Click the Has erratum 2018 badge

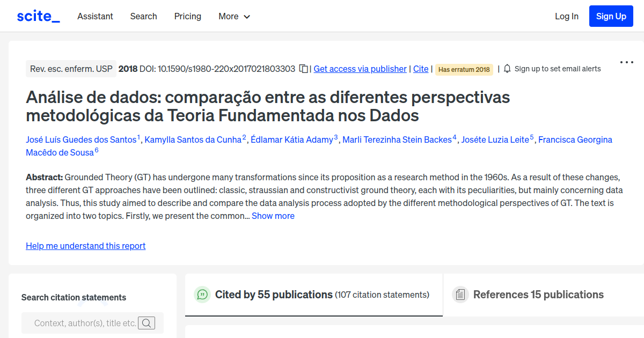coord(464,69)
